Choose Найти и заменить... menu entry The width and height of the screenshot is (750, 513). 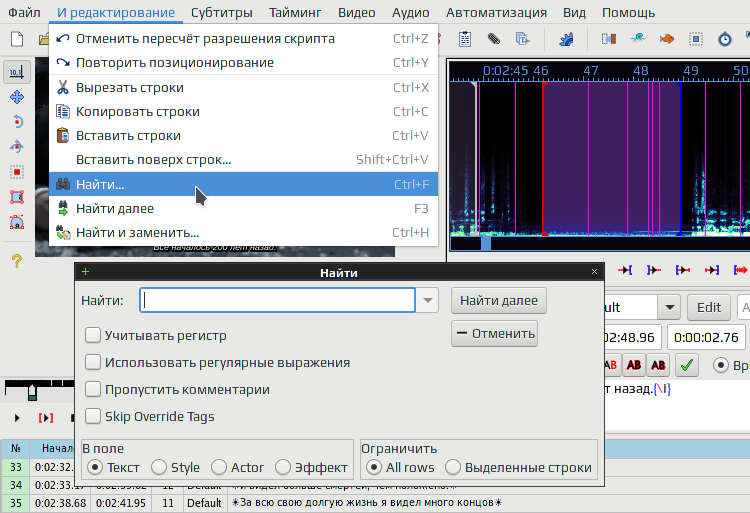click(243, 233)
